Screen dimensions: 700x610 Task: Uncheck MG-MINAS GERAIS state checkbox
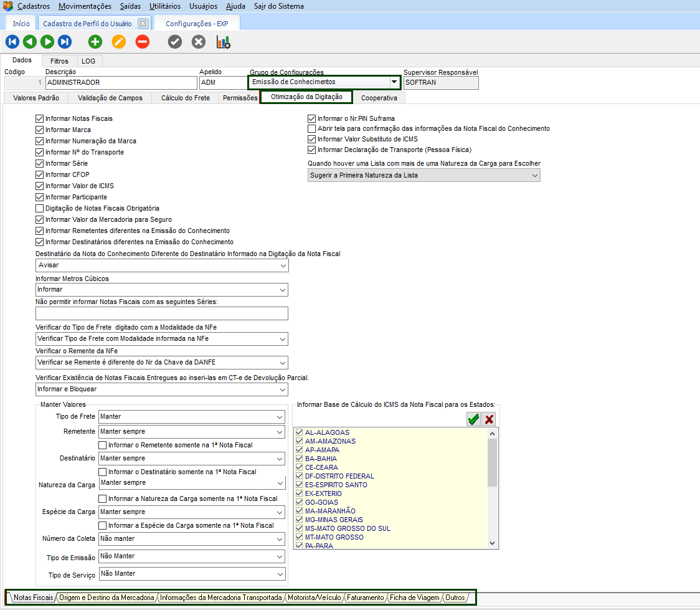tap(300, 520)
